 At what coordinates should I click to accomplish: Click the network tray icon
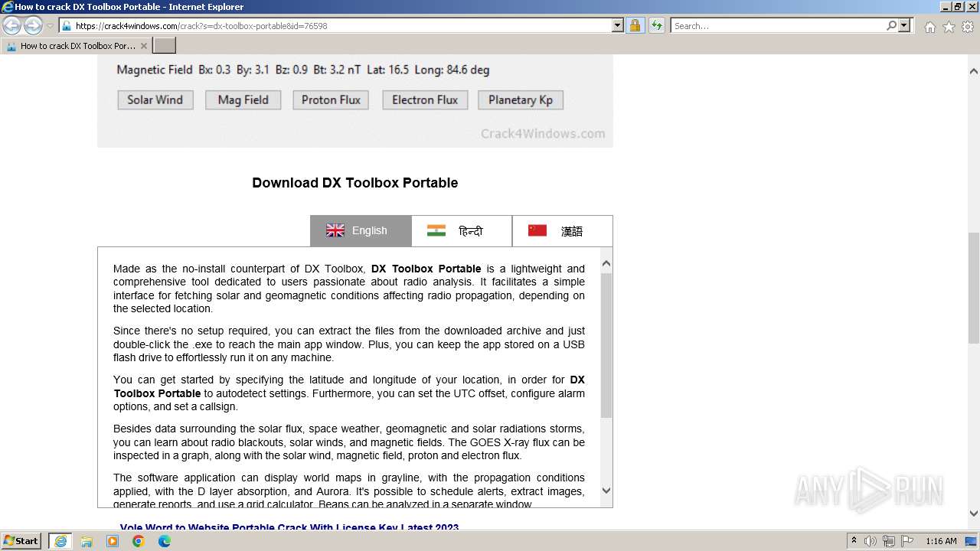(889, 541)
